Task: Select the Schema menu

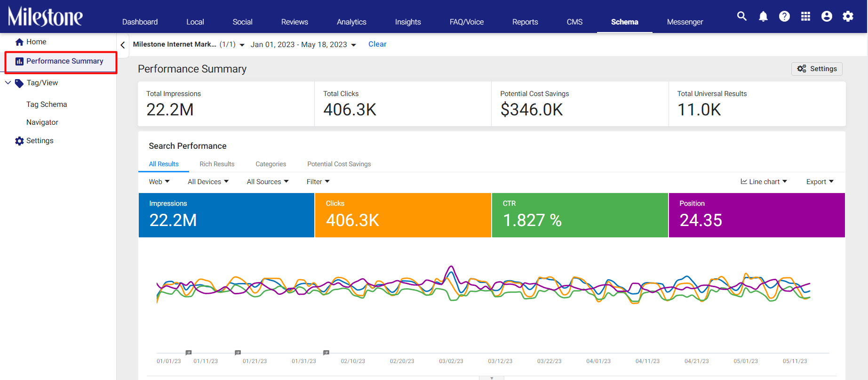Action: (624, 22)
